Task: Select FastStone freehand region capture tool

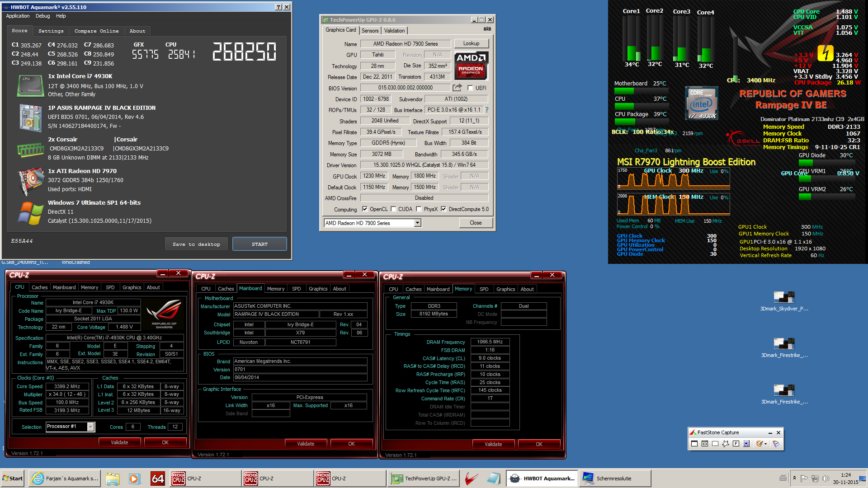Action: tap(725, 444)
